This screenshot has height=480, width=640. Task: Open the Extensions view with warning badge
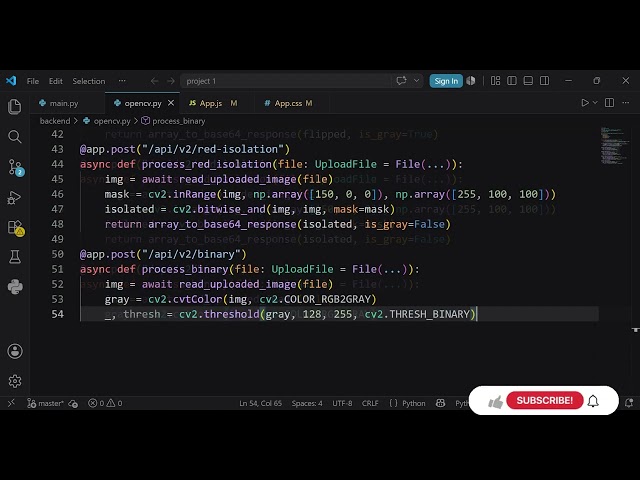pyautogui.click(x=16, y=228)
